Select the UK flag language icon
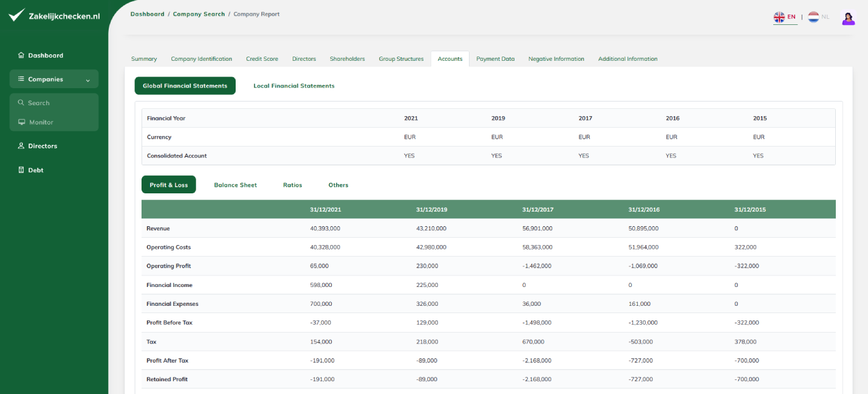Viewport: 868px width, 394px height. click(779, 17)
